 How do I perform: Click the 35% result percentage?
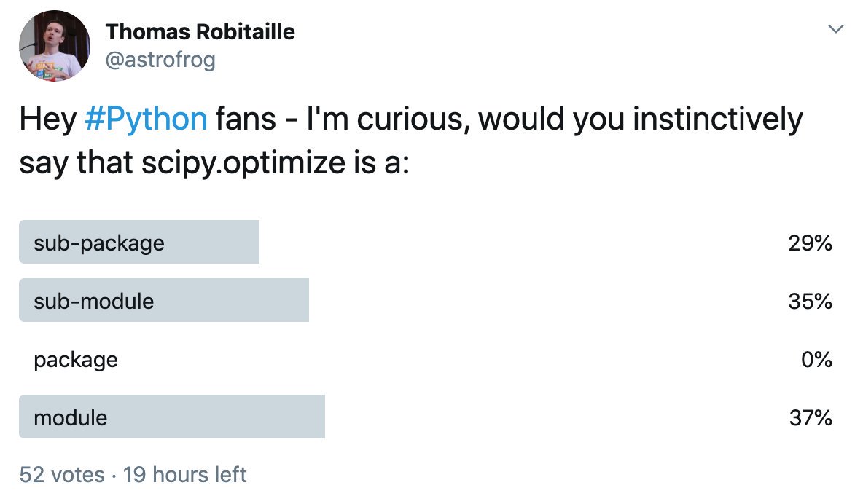[x=810, y=301]
